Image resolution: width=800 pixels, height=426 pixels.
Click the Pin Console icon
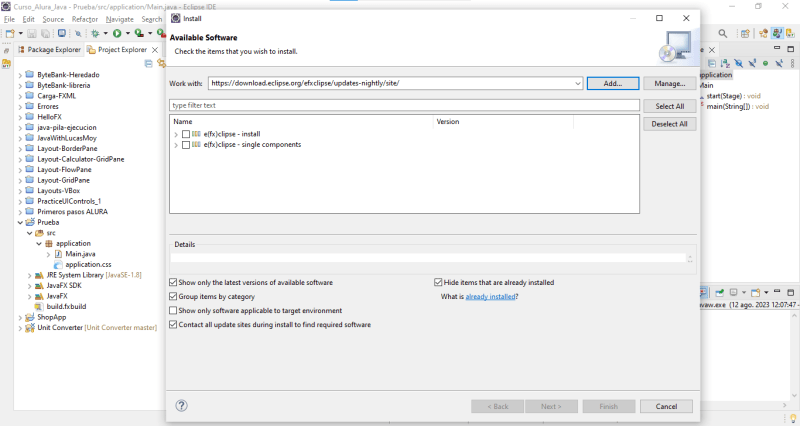(x=719, y=293)
